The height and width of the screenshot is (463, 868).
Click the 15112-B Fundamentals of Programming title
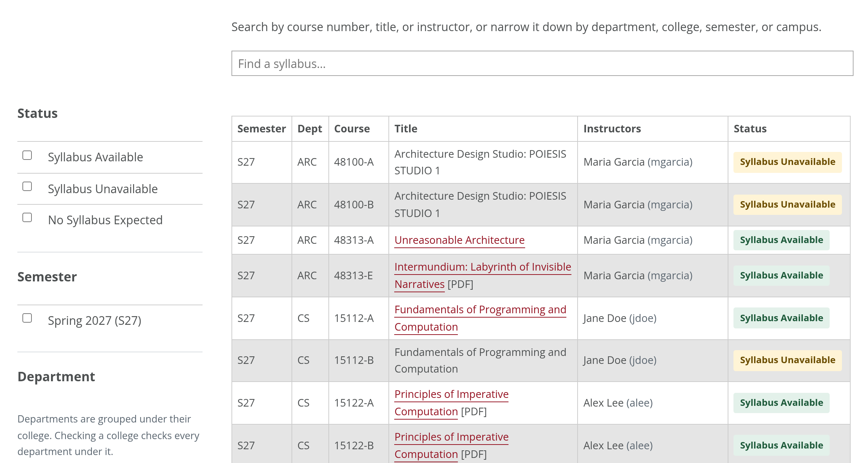coord(480,360)
